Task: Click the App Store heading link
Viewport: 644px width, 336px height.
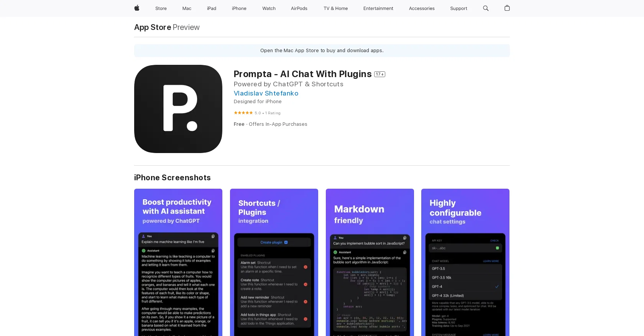Action: [x=153, y=27]
